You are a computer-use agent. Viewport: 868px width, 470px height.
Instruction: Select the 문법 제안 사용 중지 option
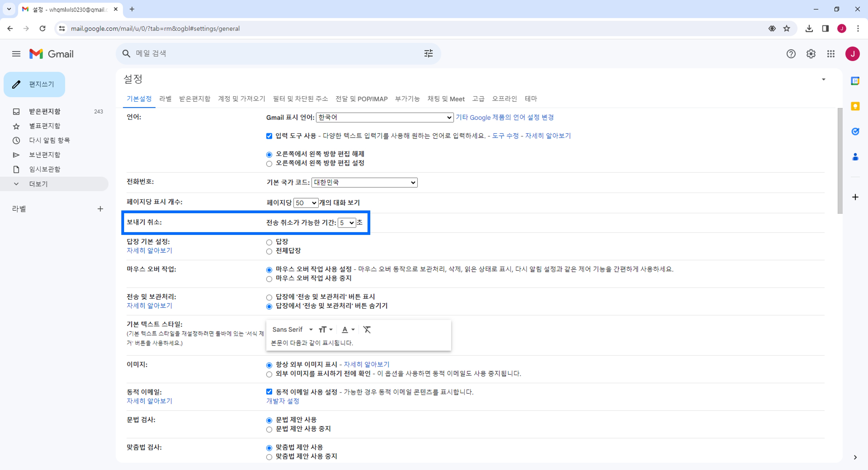(269, 429)
